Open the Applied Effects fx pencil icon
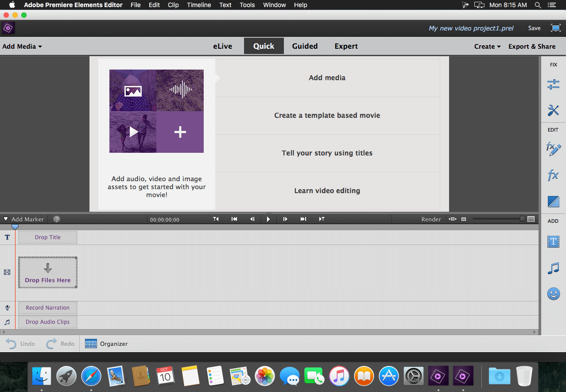This screenshot has width=566, height=392. coord(553,149)
